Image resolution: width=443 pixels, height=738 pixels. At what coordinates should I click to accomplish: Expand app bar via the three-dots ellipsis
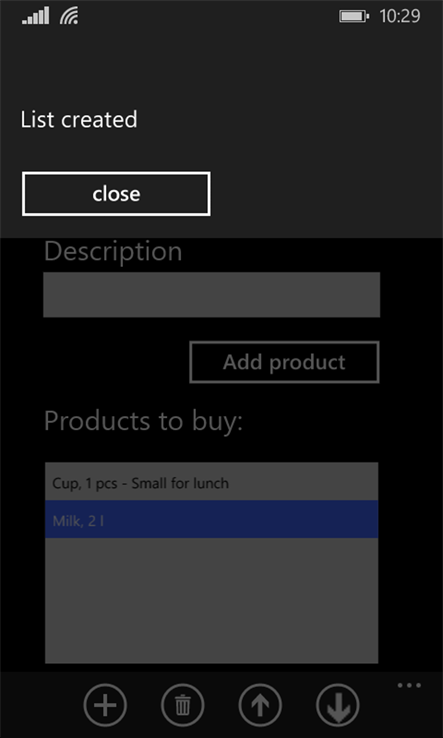(409, 685)
